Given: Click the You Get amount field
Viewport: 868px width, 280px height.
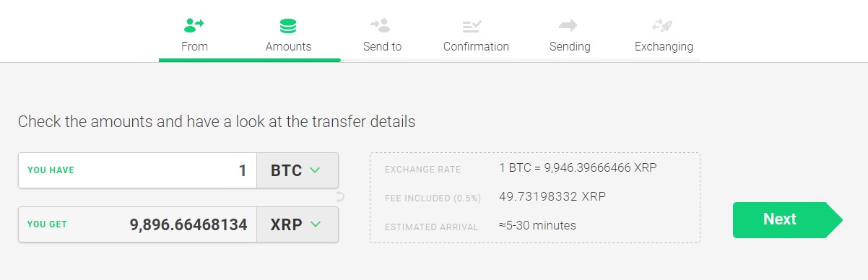Looking at the screenshot, I should coord(137,224).
